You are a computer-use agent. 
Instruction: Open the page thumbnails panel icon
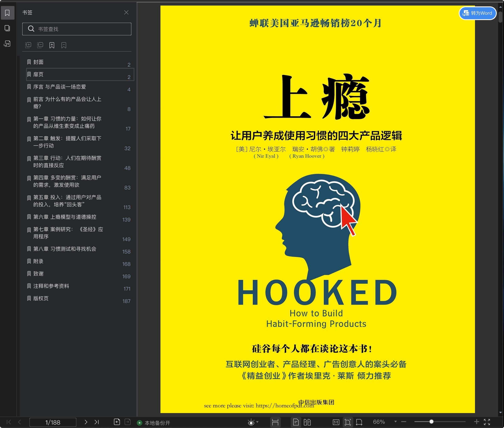tap(7, 28)
